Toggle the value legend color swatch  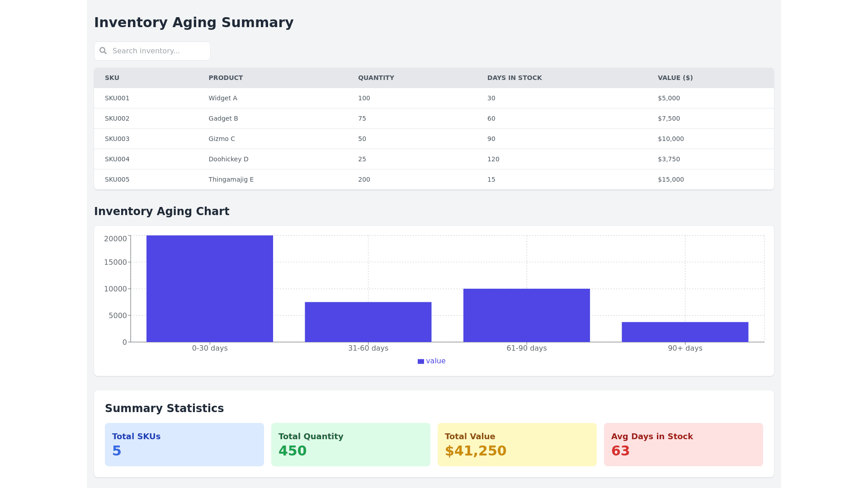(420, 361)
